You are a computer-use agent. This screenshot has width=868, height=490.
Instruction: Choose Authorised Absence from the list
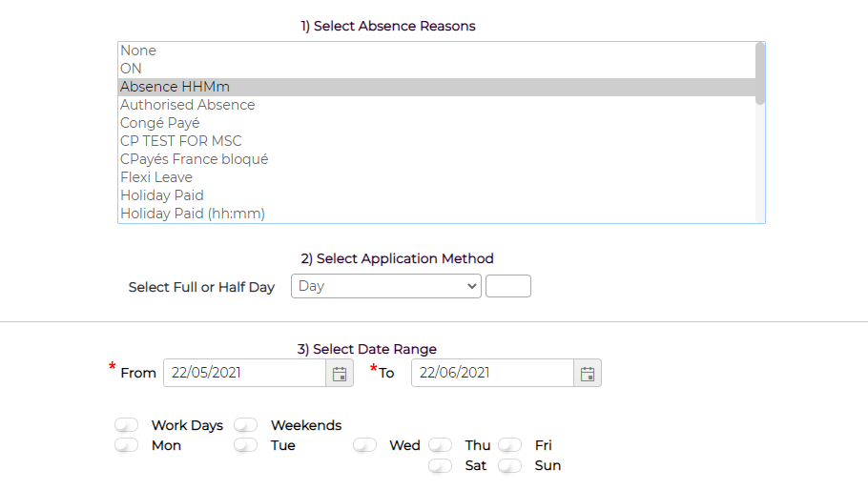pyautogui.click(x=187, y=105)
